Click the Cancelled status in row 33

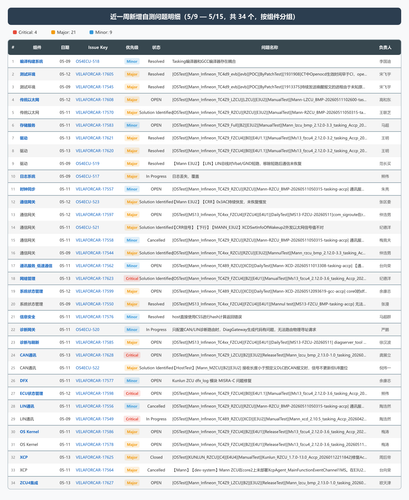[x=156, y=470]
